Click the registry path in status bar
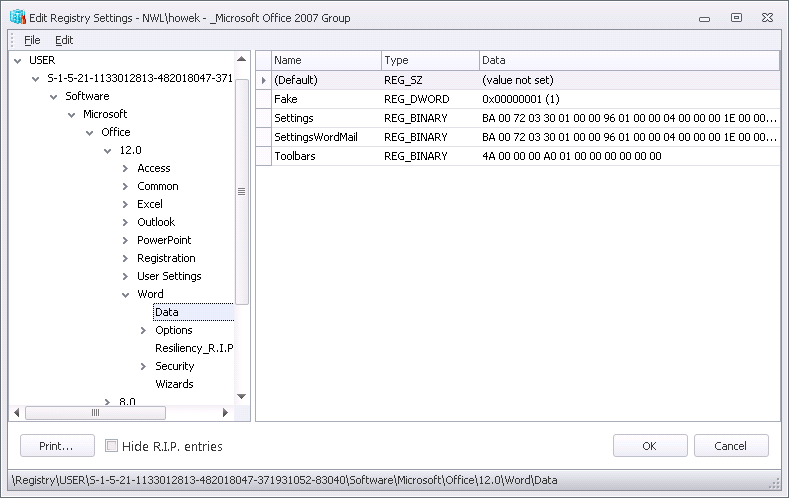 (x=285, y=480)
